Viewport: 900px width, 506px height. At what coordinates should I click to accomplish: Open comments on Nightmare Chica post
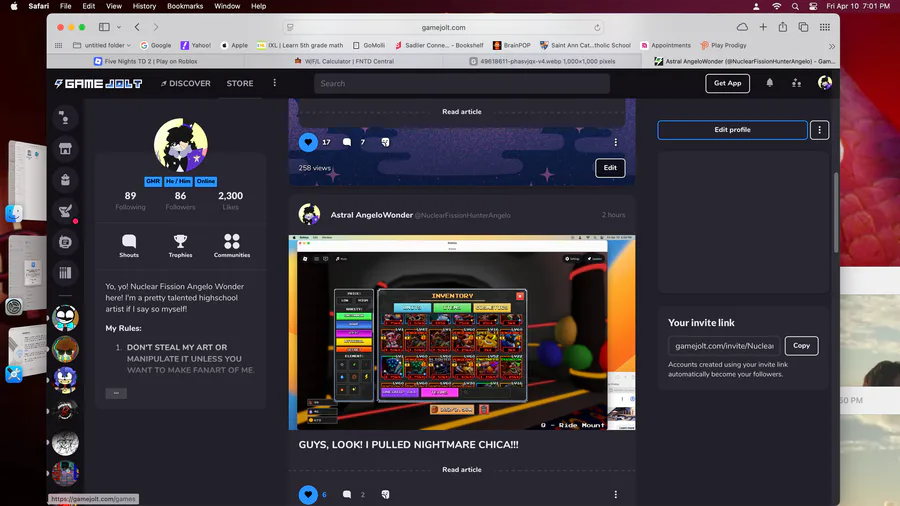click(347, 494)
